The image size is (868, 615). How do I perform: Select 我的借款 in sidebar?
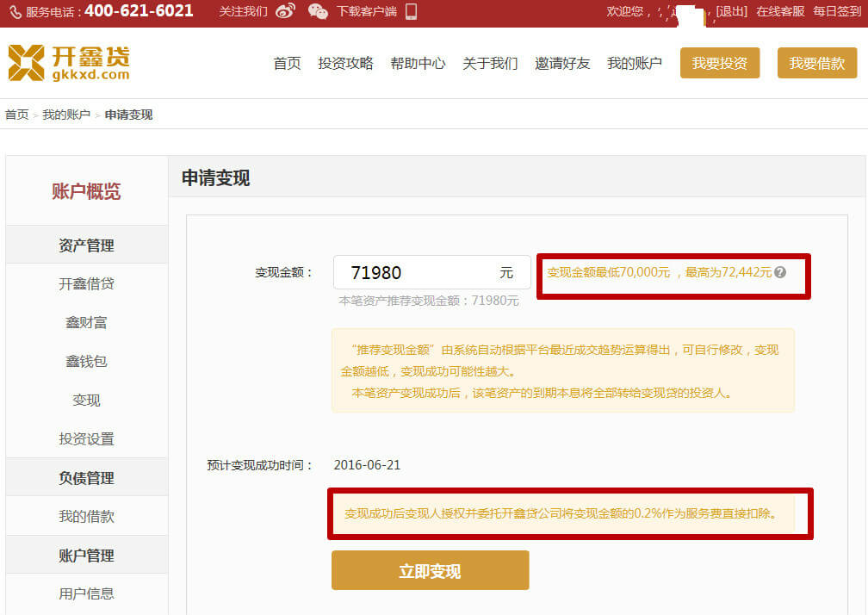coord(86,517)
